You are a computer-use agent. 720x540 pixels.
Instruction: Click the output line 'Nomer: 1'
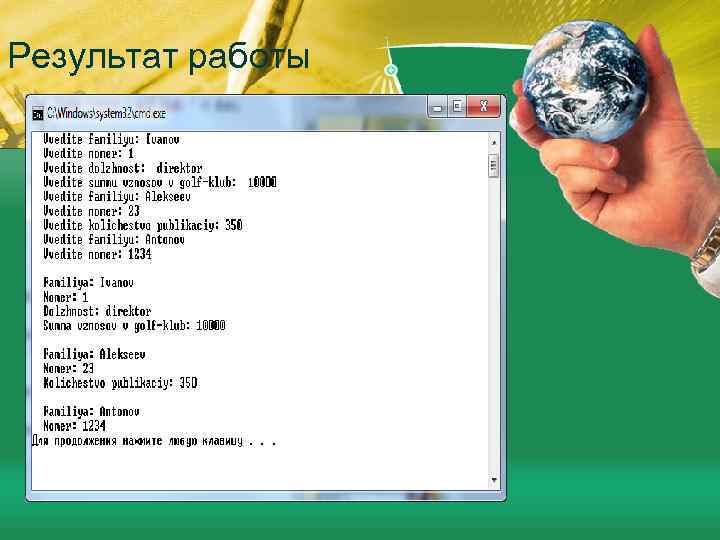(x=66, y=297)
